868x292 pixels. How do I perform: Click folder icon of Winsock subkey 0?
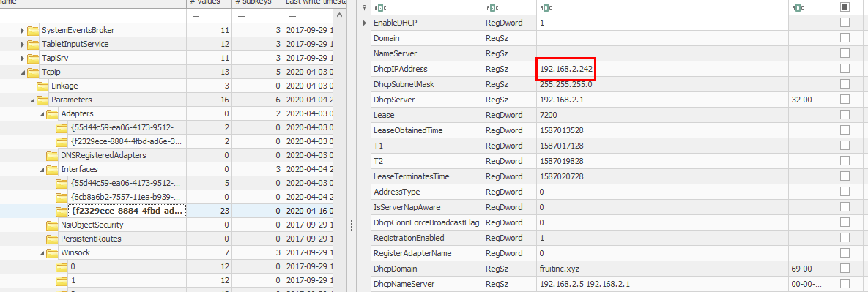coord(62,267)
